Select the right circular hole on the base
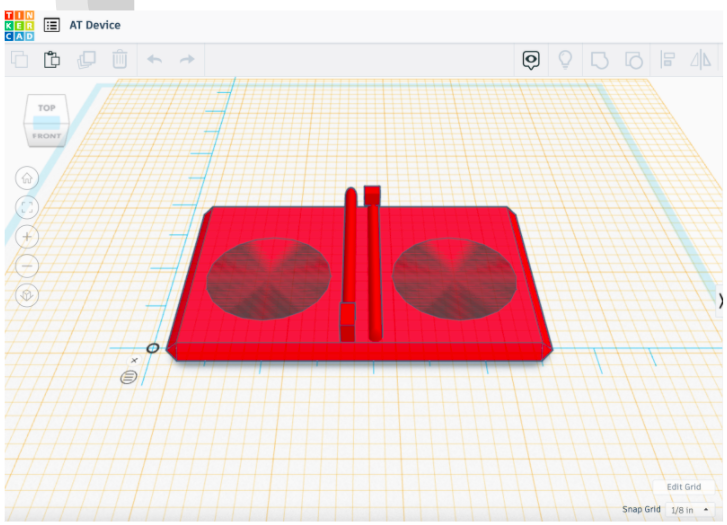Viewport: 727px width, 525px height. coord(454,278)
